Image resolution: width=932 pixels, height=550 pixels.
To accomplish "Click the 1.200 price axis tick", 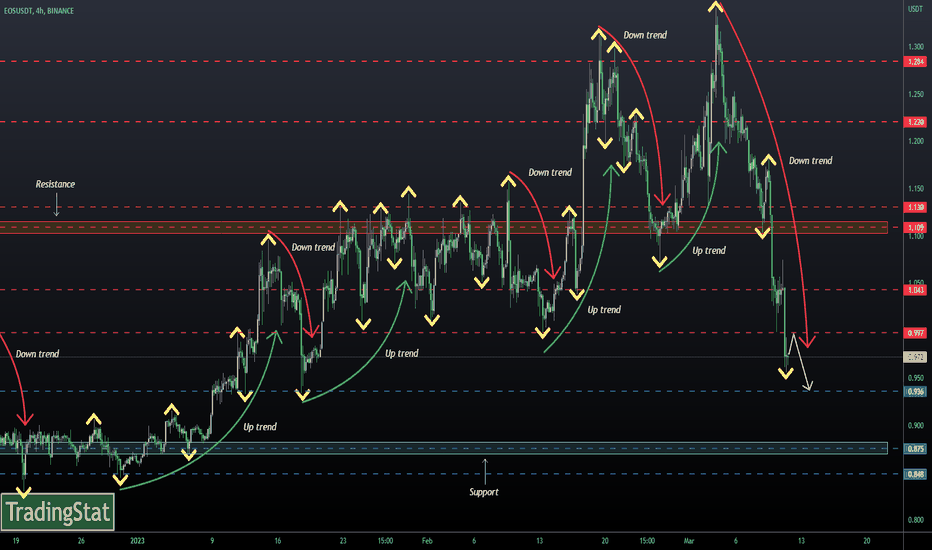I will click(x=915, y=142).
